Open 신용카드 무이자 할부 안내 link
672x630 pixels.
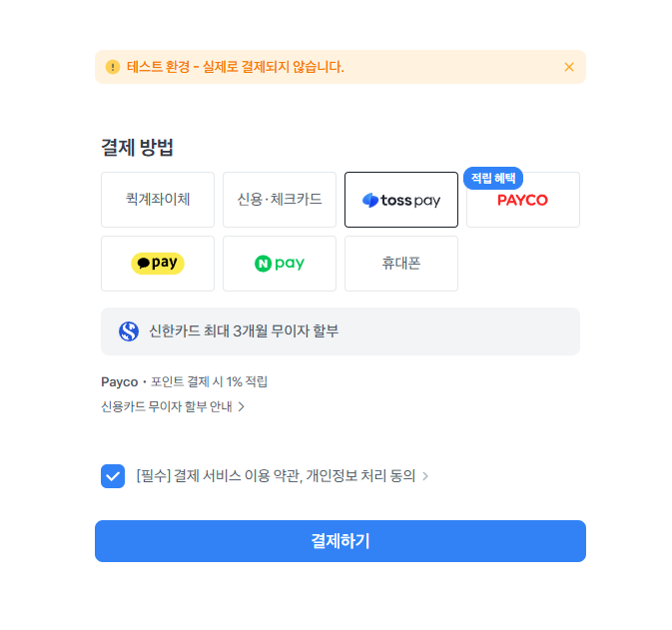pyautogui.click(x=167, y=406)
